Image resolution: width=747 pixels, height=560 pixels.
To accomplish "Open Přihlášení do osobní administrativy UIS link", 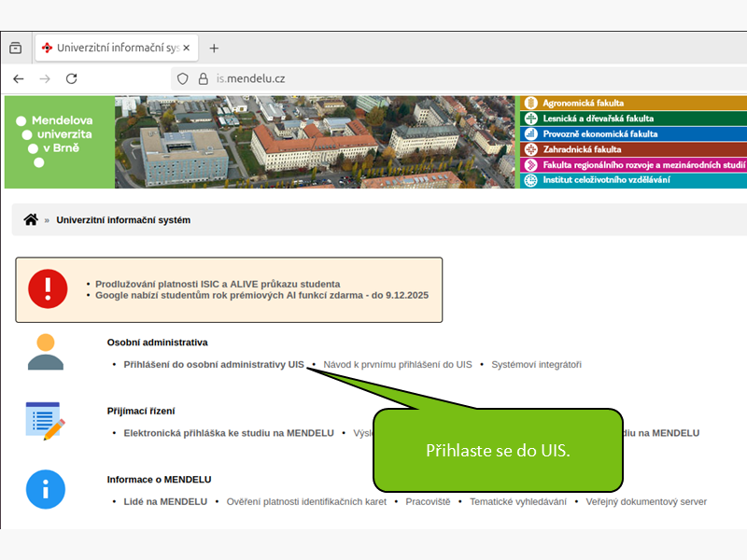I will coord(214,364).
